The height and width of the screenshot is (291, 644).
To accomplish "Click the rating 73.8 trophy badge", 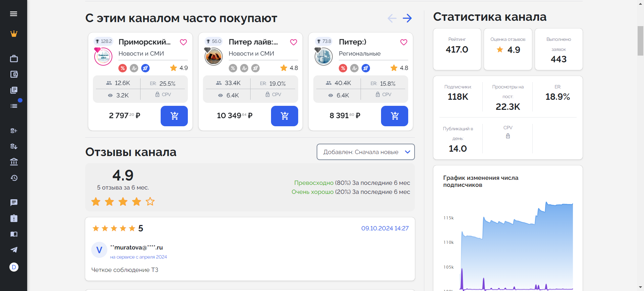I will coord(324,41).
